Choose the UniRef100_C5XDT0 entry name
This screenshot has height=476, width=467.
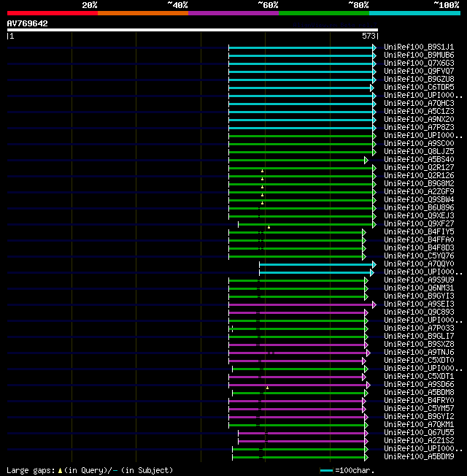pos(419,361)
